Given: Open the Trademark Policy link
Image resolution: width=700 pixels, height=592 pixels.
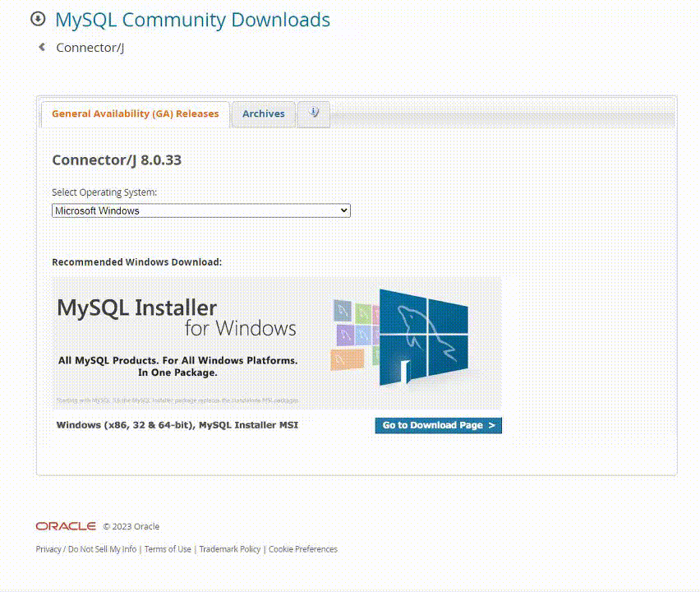Looking at the screenshot, I should (x=230, y=549).
